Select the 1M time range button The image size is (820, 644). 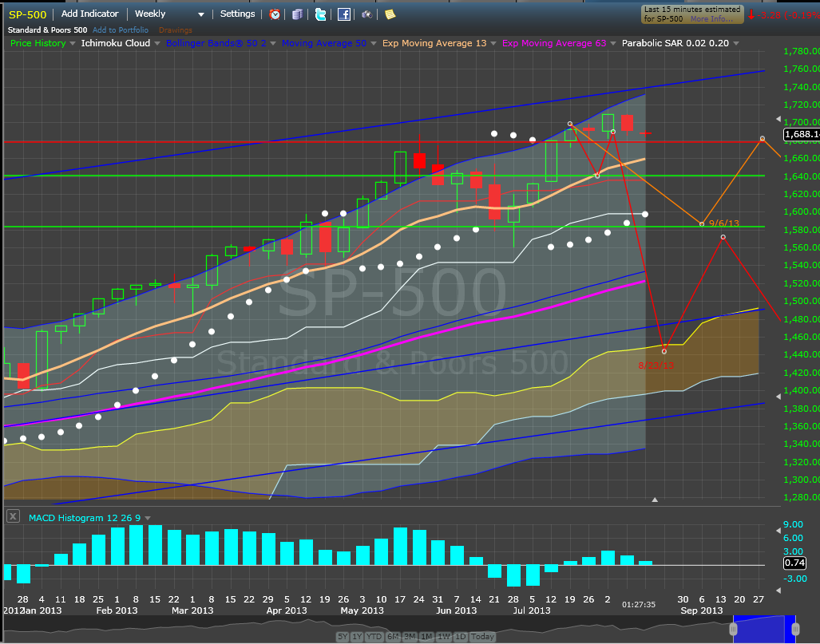click(x=426, y=636)
